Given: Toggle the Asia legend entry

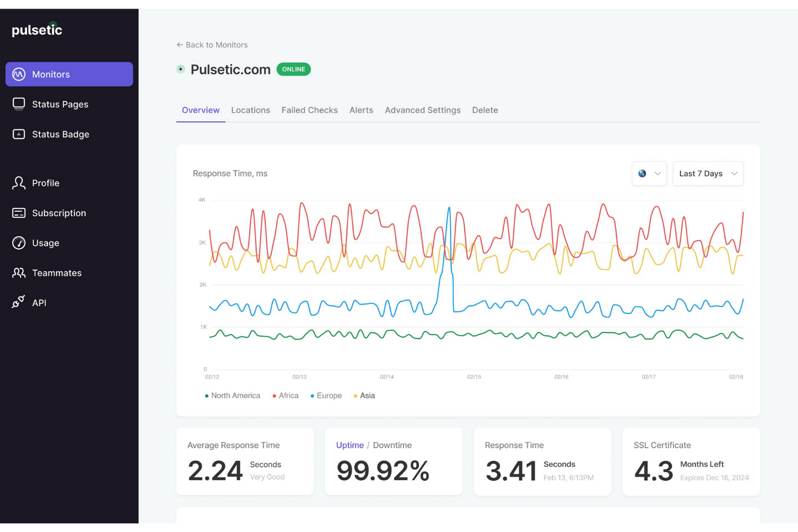Looking at the screenshot, I should [x=363, y=396].
